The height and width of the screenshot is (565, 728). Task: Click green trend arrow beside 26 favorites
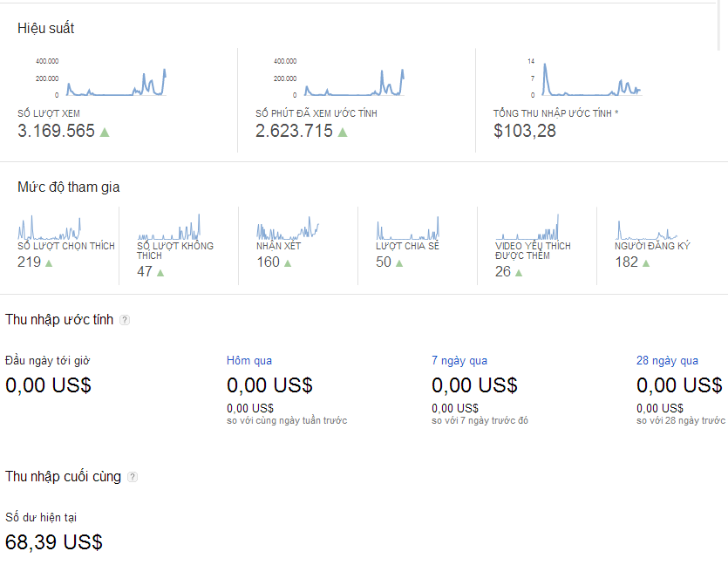coord(519,273)
